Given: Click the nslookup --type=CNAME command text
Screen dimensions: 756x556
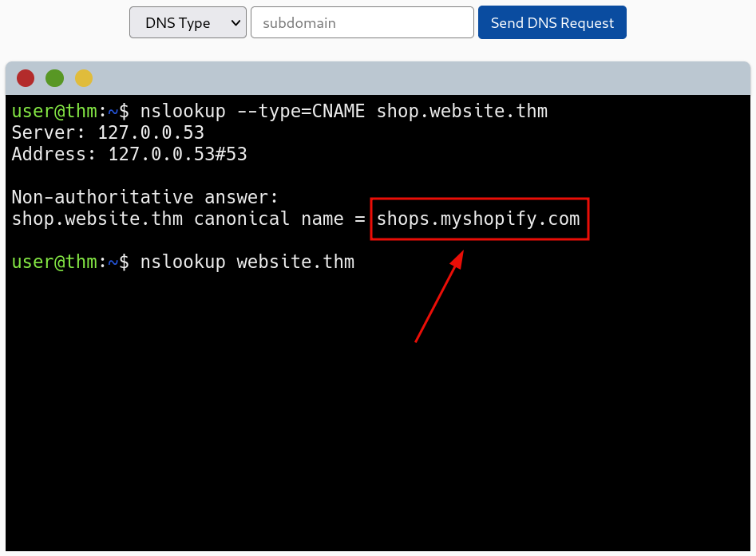Looking at the screenshot, I should pyautogui.click(x=251, y=111).
